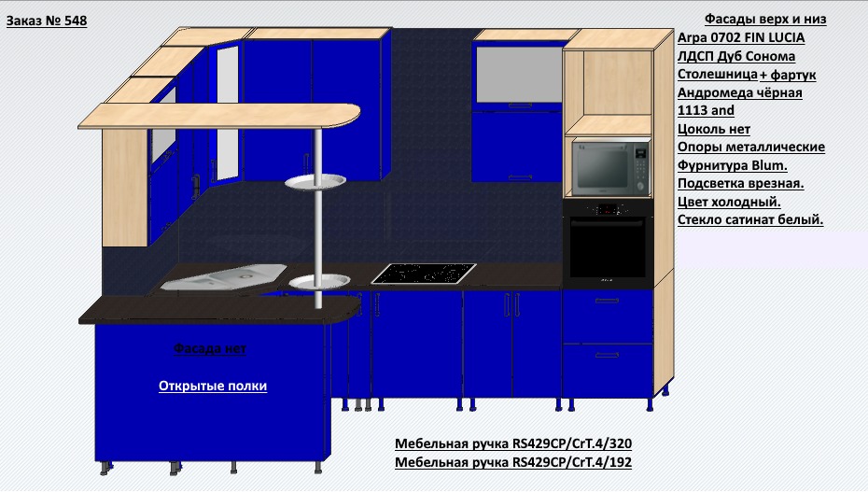Click the rounded wooden bar shelf top
This screenshot has height=492, width=868.
point(219,116)
